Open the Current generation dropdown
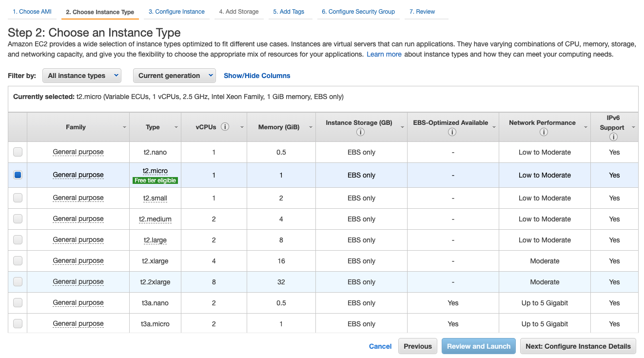644x358 pixels. 174,76
